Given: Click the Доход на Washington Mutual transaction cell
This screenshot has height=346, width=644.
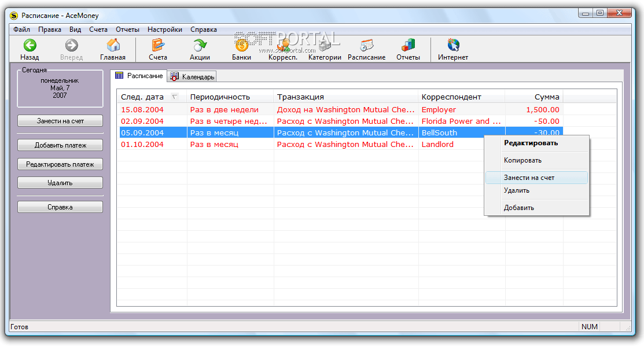Looking at the screenshot, I should click(346, 110).
